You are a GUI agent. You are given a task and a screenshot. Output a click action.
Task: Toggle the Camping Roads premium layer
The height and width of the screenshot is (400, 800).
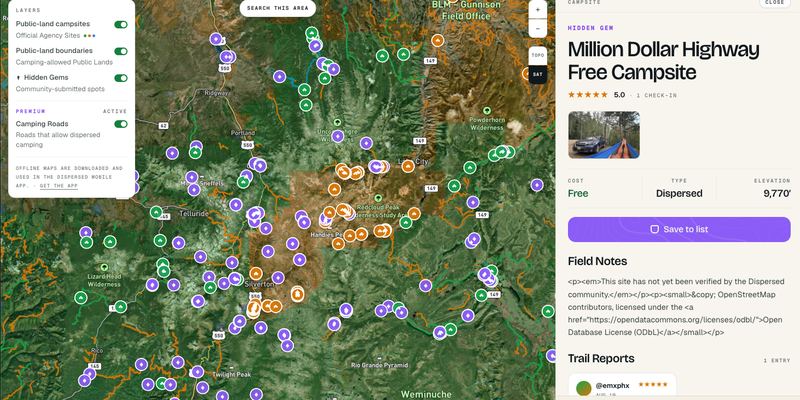[121, 124]
